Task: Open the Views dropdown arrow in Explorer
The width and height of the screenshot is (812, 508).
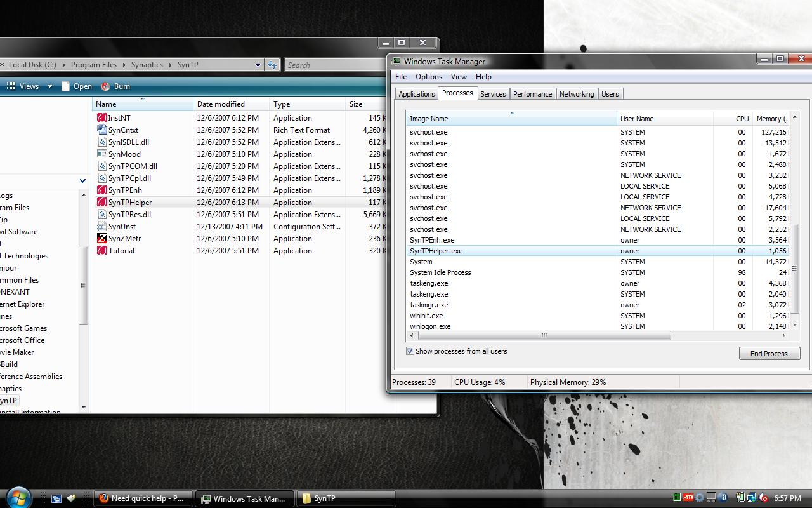Action: pos(49,86)
